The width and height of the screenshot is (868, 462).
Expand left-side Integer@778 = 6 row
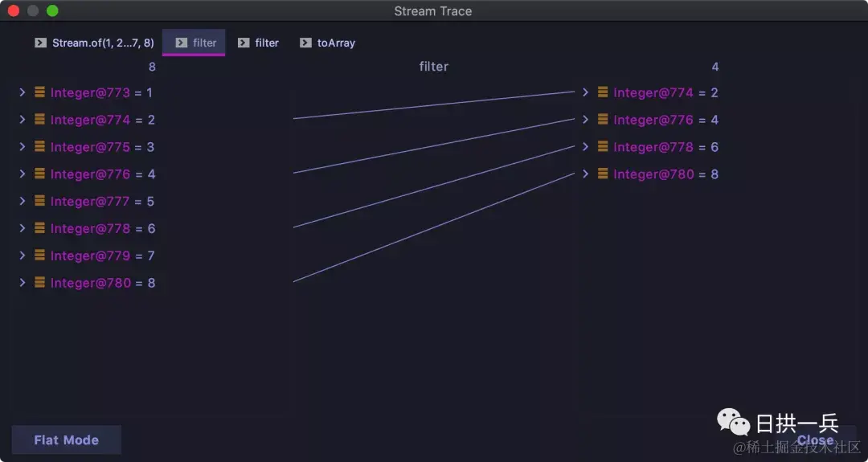[x=23, y=228]
